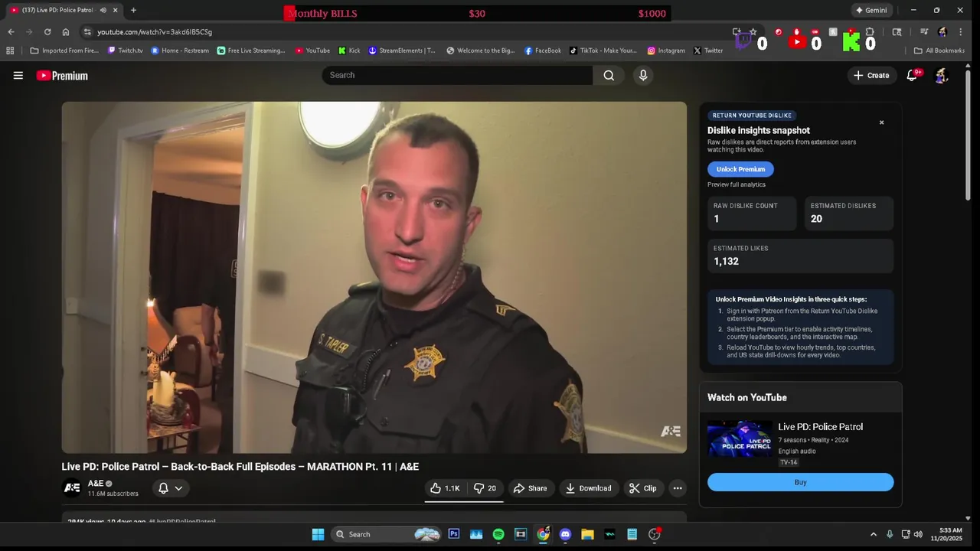This screenshot has width=980, height=551.
Task: Open the All Bookmarks folder
Action: click(939, 51)
